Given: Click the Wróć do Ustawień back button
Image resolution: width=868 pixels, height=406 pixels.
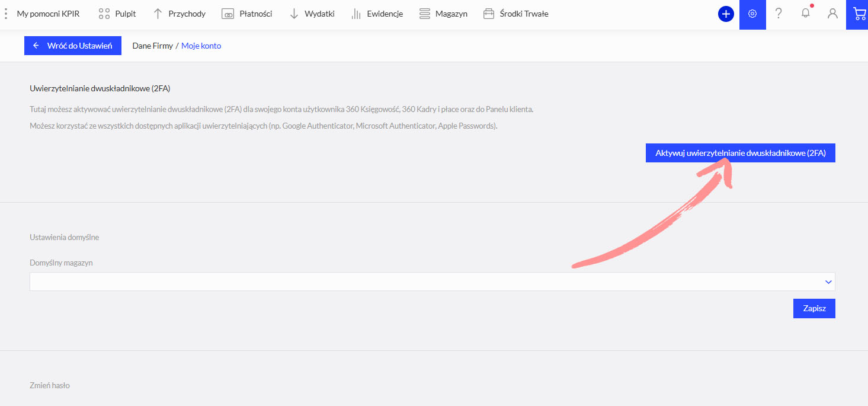Looking at the screenshot, I should tap(73, 46).
